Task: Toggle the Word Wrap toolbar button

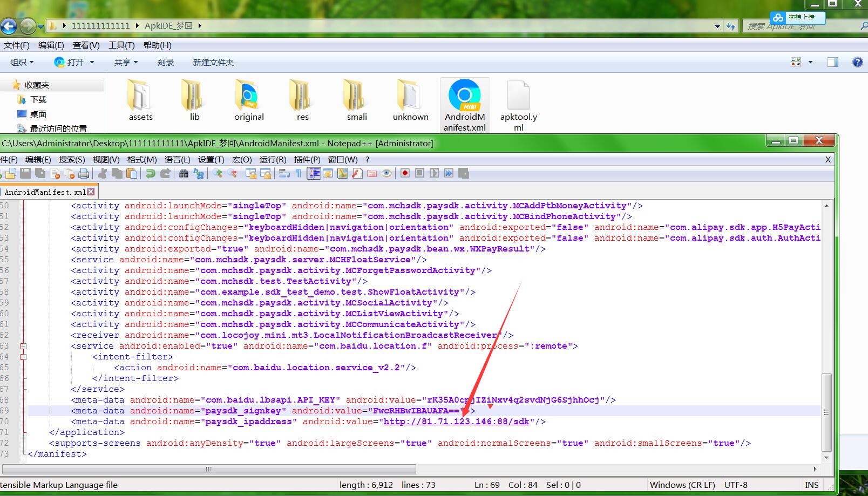Action: coord(284,173)
